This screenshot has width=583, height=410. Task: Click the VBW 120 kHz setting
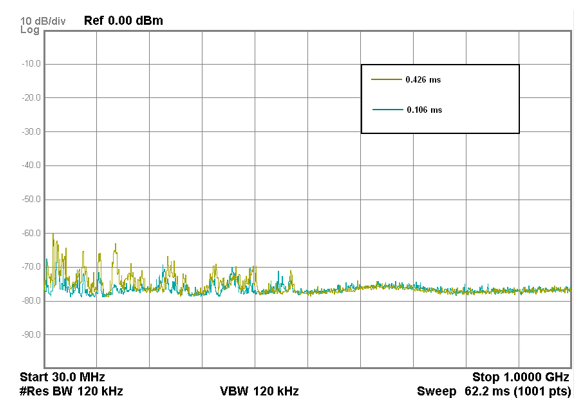coord(259,391)
